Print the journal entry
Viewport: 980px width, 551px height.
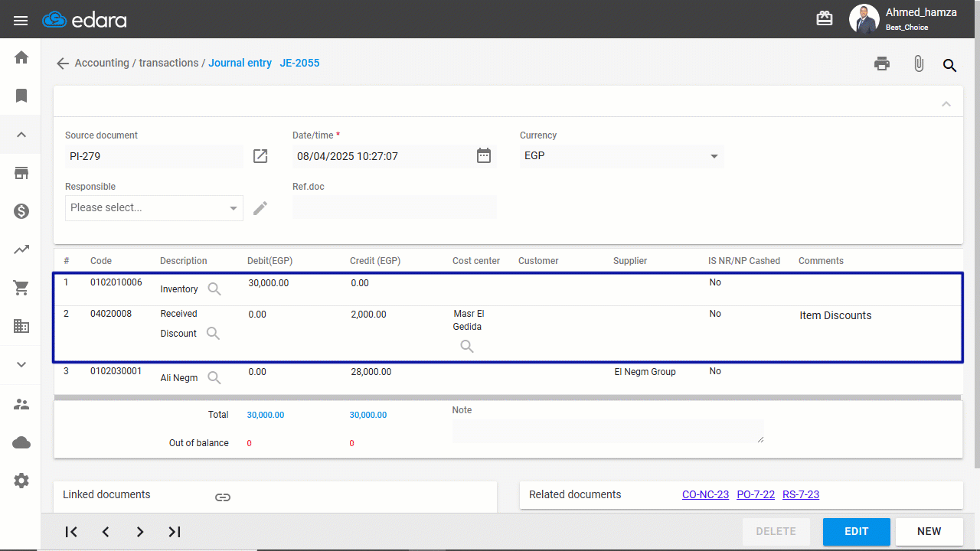pyautogui.click(x=882, y=64)
